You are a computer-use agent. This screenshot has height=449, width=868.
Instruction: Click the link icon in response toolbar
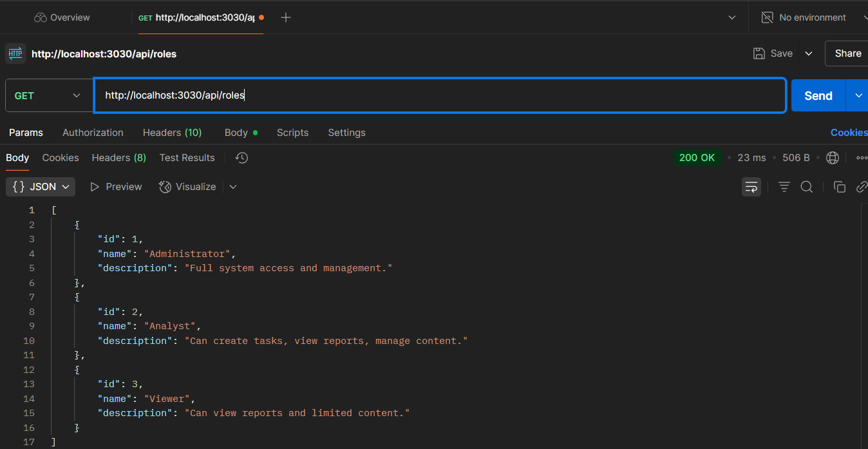click(862, 187)
